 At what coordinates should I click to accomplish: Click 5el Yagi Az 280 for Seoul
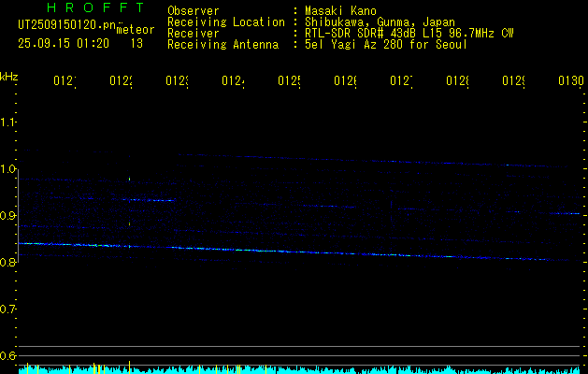pos(386,45)
